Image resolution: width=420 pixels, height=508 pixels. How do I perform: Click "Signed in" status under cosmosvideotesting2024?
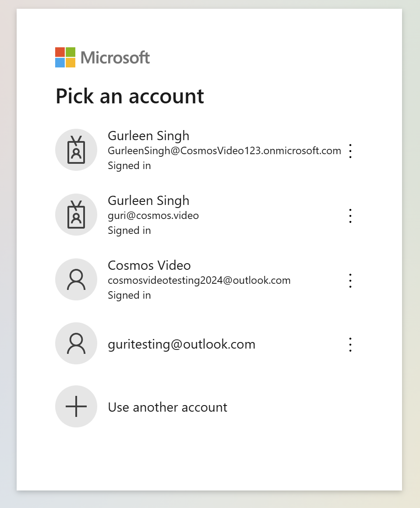129,296
